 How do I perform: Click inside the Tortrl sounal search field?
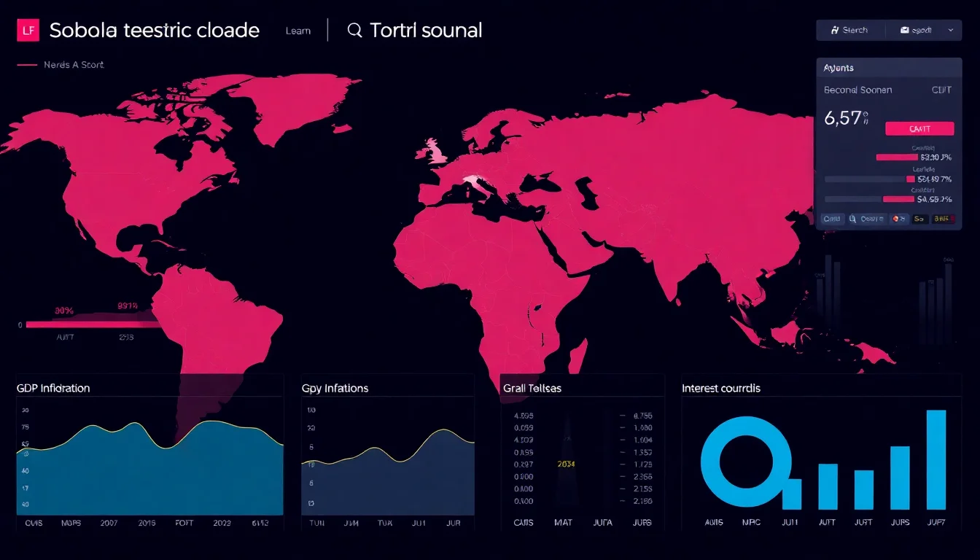[x=427, y=30]
